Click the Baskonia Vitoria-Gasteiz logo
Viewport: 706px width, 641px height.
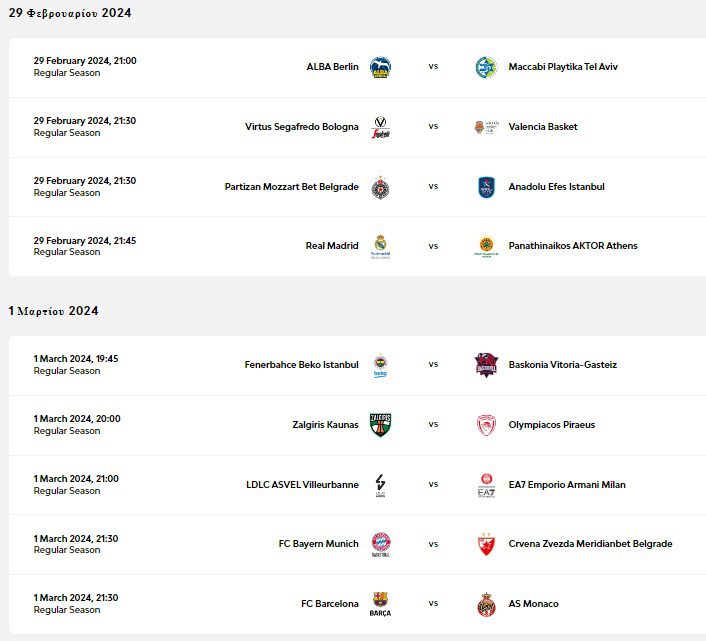click(486, 365)
